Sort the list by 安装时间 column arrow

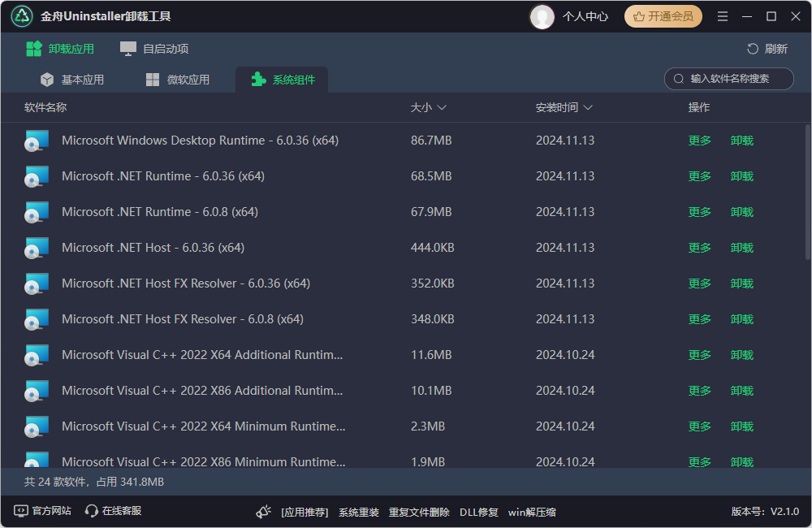[x=588, y=108]
